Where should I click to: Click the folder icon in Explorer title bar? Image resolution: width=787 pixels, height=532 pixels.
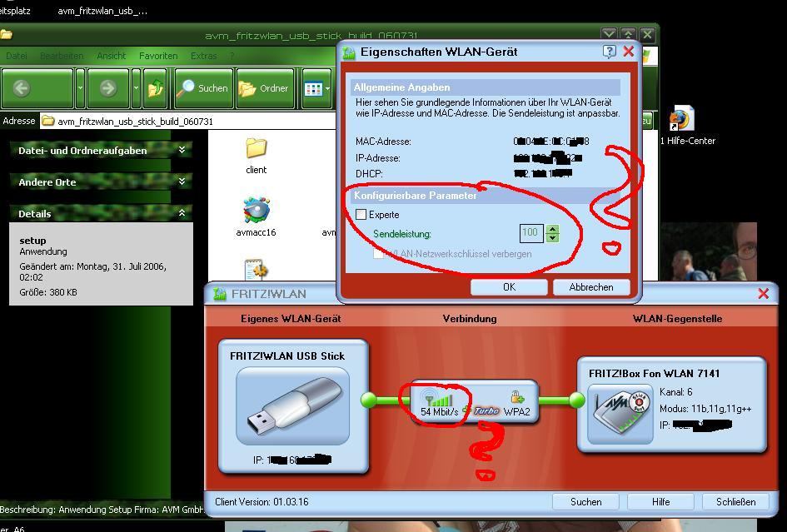6,35
